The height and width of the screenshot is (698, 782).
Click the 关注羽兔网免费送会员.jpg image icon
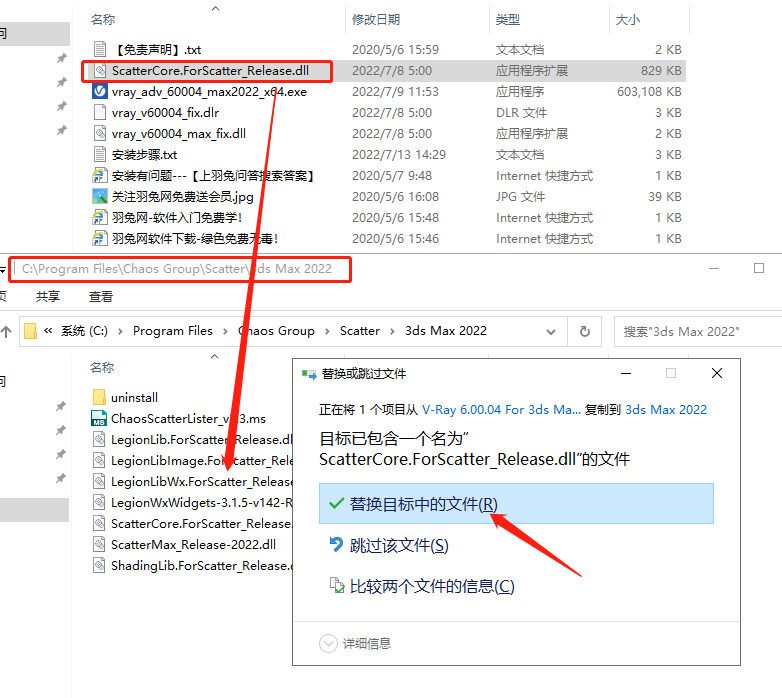(99, 196)
